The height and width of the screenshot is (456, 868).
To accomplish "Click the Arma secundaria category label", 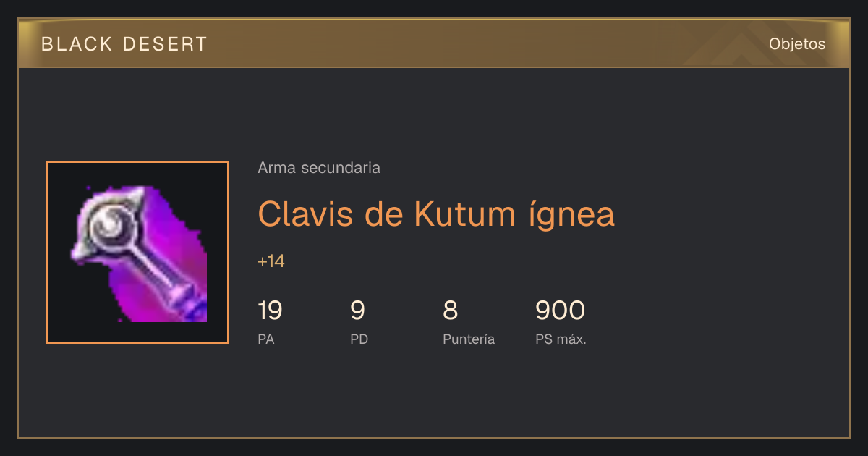I will click(319, 168).
